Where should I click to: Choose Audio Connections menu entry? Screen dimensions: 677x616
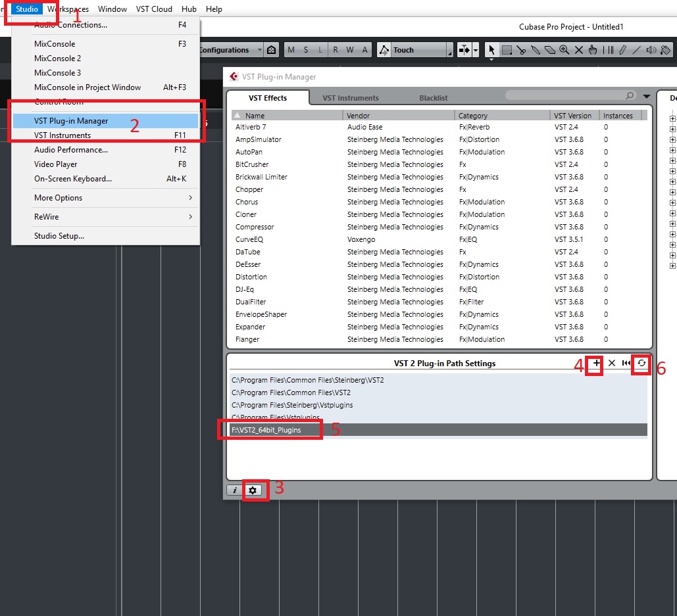(105, 25)
